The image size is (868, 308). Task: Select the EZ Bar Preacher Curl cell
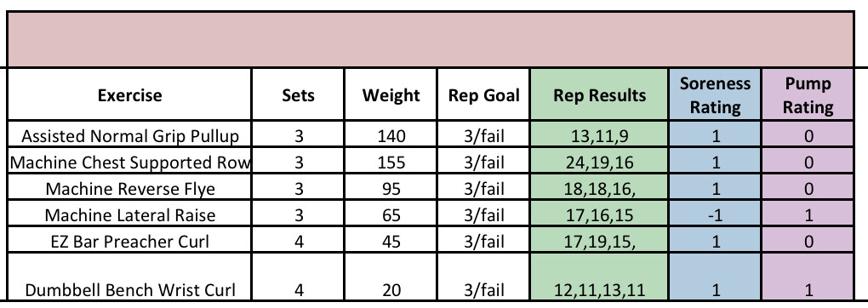[129, 240]
